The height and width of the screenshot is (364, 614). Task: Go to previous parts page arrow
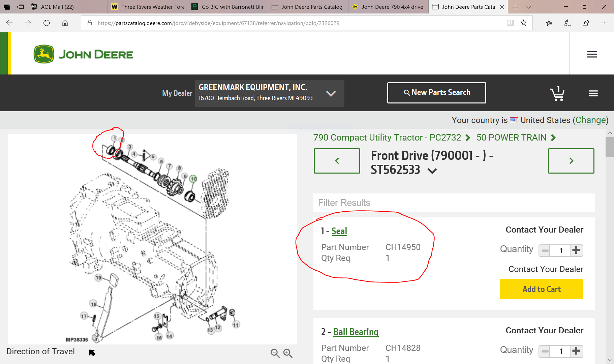tap(337, 161)
